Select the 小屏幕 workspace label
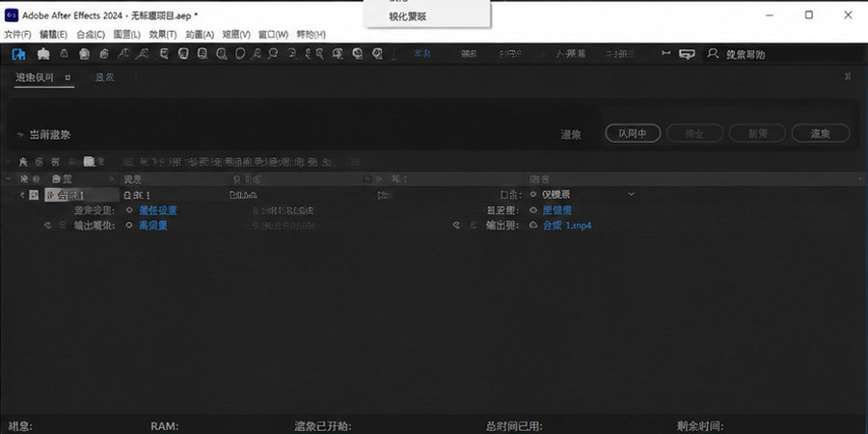The height and width of the screenshot is (434, 868). tap(571, 54)
